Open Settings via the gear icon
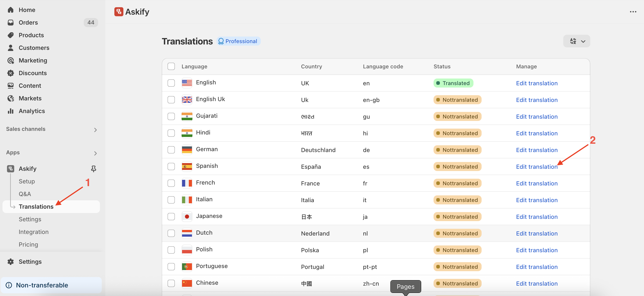The width and height of the screenshot is (644, 296). tap(11, 261)
